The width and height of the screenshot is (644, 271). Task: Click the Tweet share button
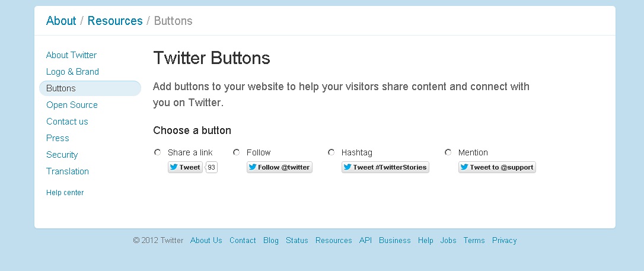pos(185,167)
